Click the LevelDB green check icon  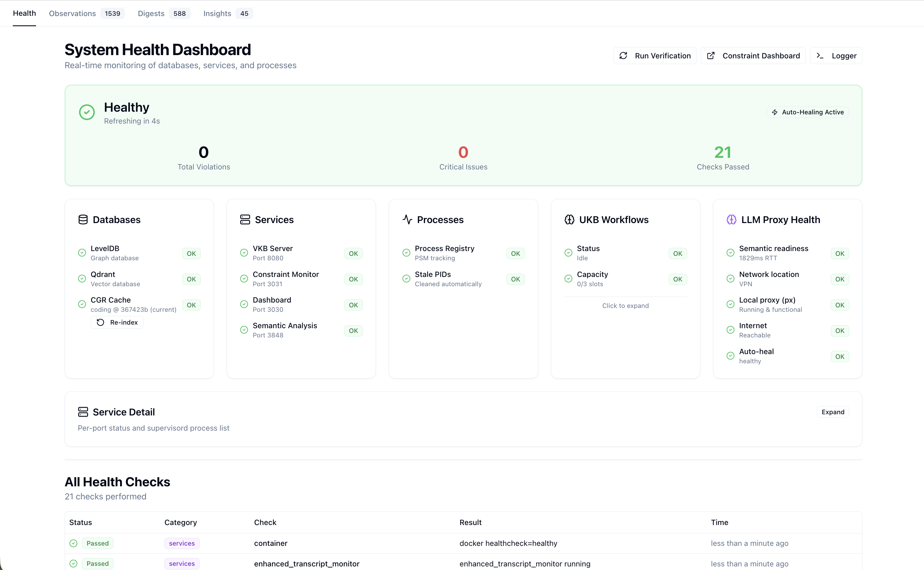tap(82, 253)
